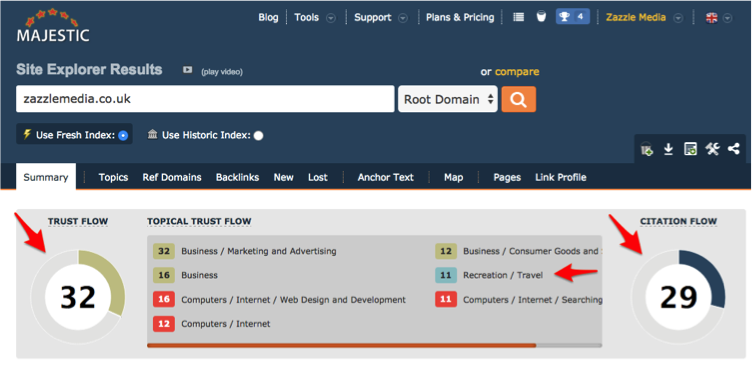The width and height of the screenshot is (752, 368).
Task: Open Plans & Pricing link
Action: click(x=460, y=17)
